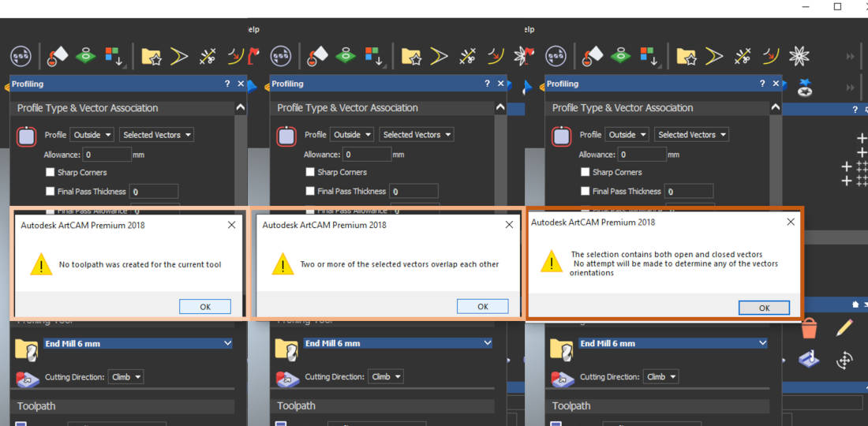
Task: Open the Outside profile dropdown above the 'open and closed vectors' warning
Action: (627, 134)
